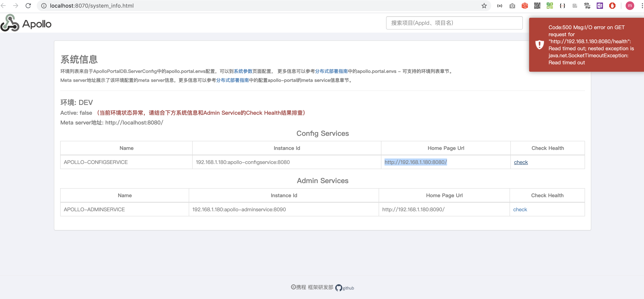Image resolution: width=644 pixels, height=299 pixels.
Task: Open the OneNote Web Clipper extension
Action: pyautogui.click(x=600, y=5)
